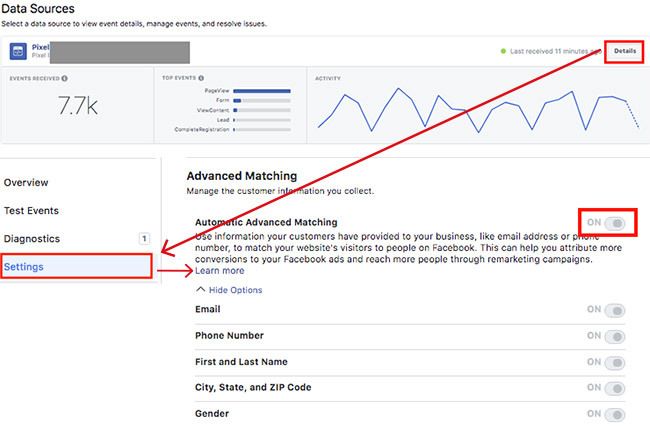The width and height of the screenshot is (650, 437).
Task: Switch to the Diagnostics tab
Action: click(x=32, y=239)
